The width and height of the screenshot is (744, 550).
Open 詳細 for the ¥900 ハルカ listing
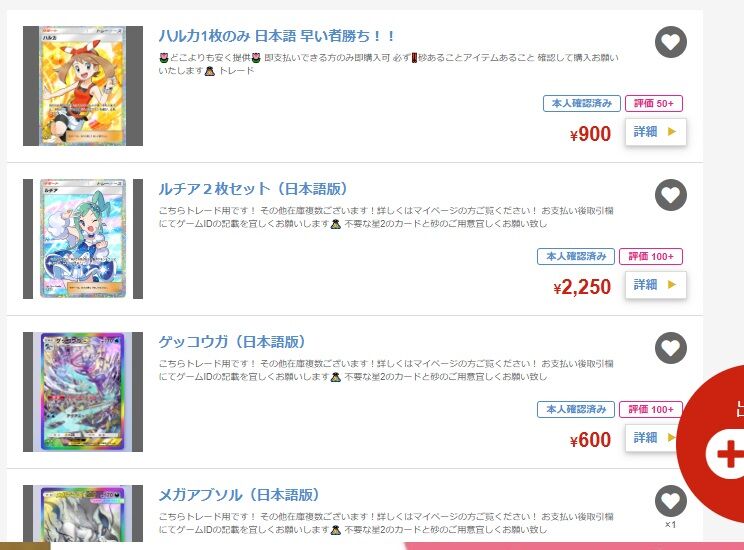tap(655, 131)
